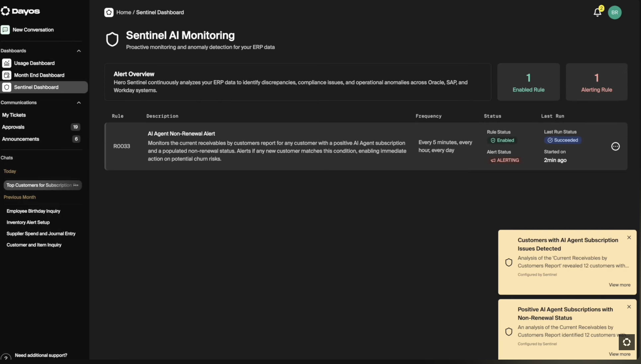Dismiss the Customers with AI Agent Subscription notification
This screenshot has height=364, width=641.
(x=629, y=238)
